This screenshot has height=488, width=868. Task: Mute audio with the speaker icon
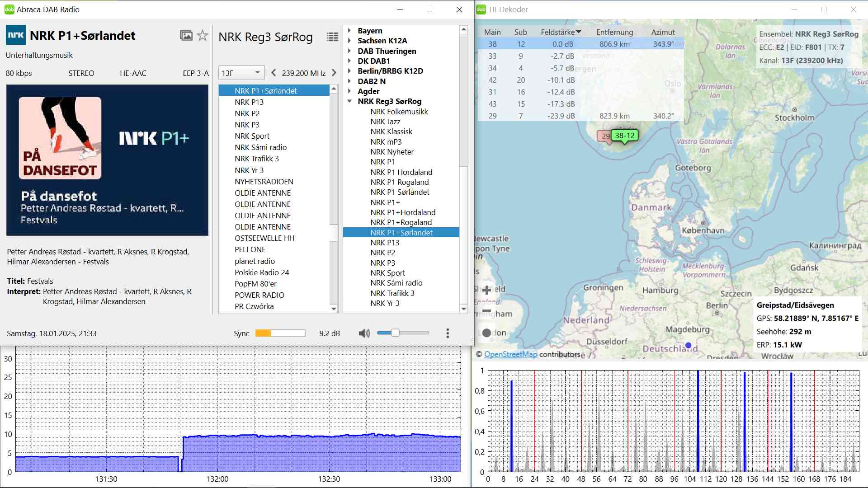[x=364, y=333]
